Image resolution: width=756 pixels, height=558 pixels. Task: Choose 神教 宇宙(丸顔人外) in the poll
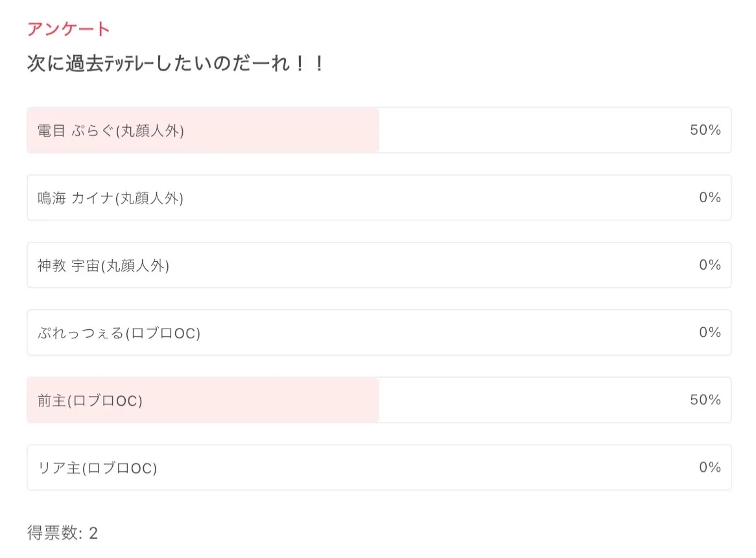tap(104, 265)
